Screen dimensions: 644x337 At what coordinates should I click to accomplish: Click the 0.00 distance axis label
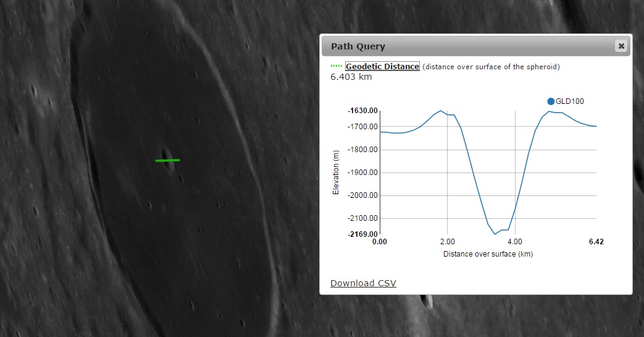(x=380, y=242)
